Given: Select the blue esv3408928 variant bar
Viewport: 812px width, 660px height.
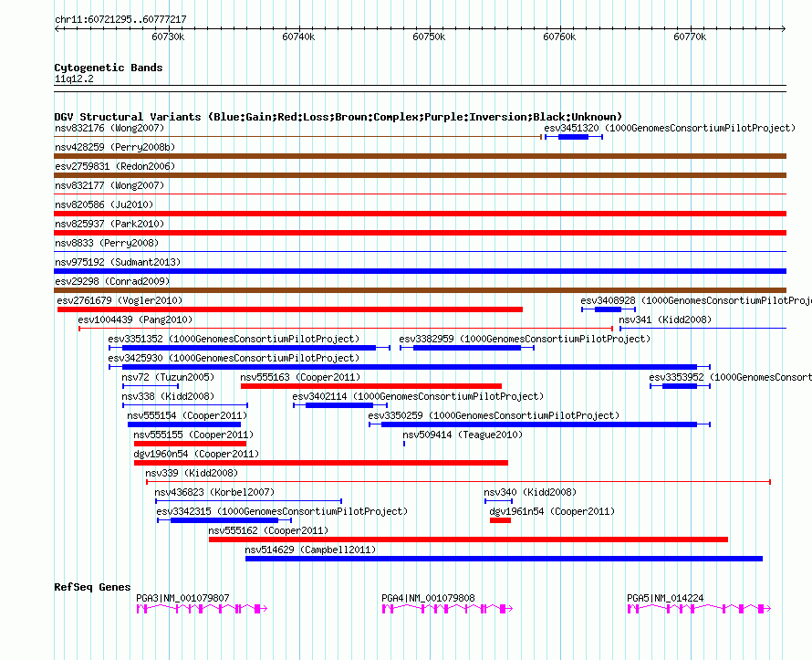Looking at the screenshot, I should pos(608,309).
